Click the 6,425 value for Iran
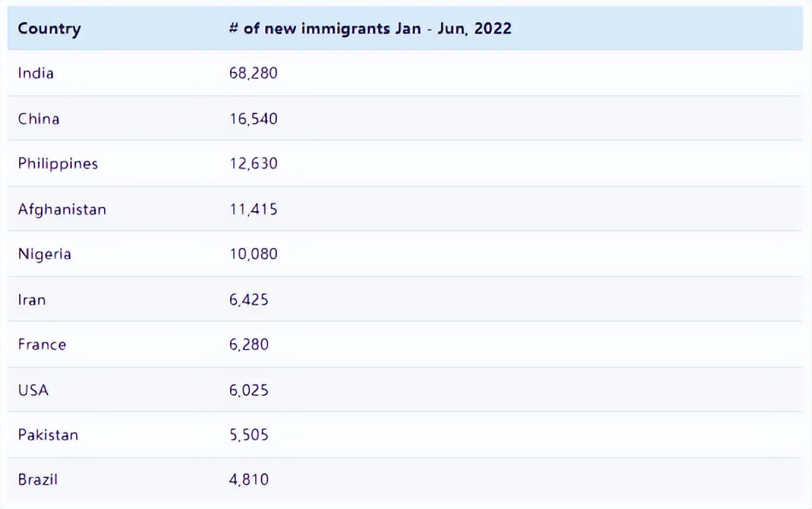812x509 pixels. point(248,300)
